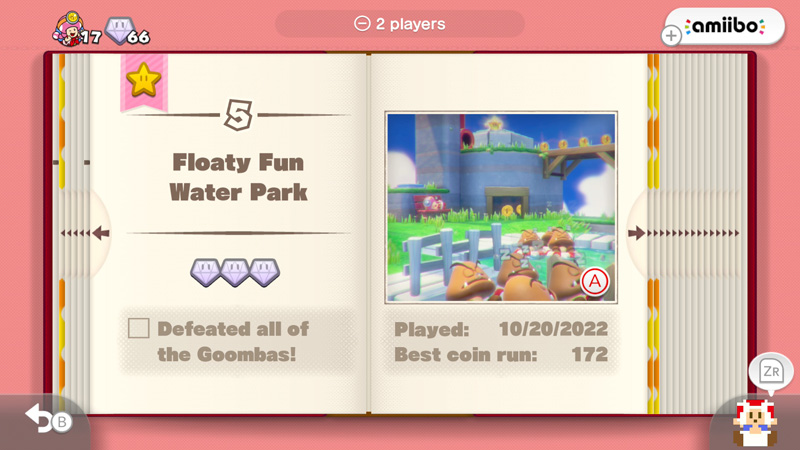This screenshot has width=800, height=450.
Task: Open the level preview thumbnail with Goombas
Action: pyautogui.click(x=501, y=207)
